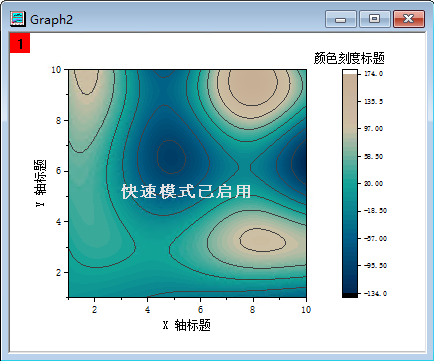The width and height of the screenshot is (434, 361).
Task: Click the speed mode enabled watermark text
Action: [186, 191]
